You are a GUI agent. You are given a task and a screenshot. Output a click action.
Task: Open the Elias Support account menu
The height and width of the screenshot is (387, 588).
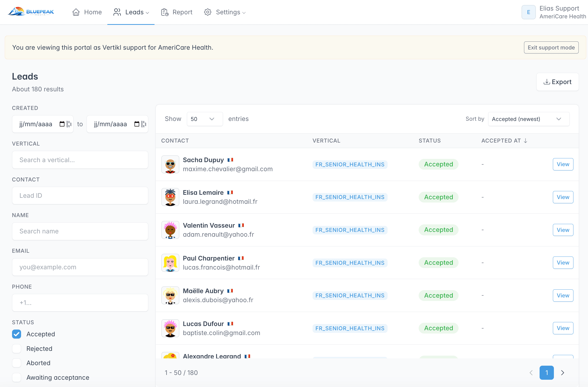(554, 12)
